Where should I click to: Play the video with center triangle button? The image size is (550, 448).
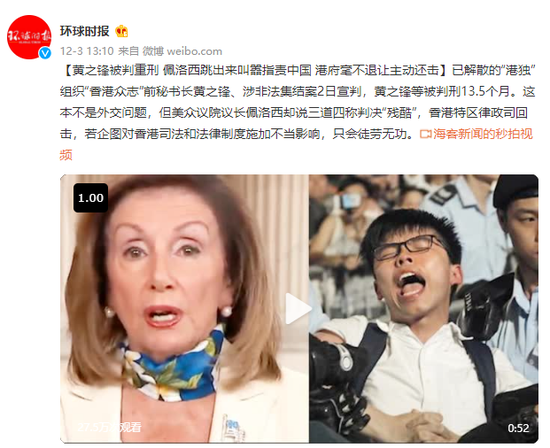point(299,309)
